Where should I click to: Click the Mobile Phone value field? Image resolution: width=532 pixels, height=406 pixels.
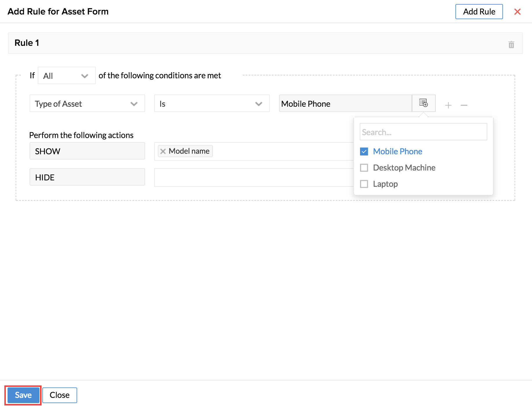(x=345, y=104)
